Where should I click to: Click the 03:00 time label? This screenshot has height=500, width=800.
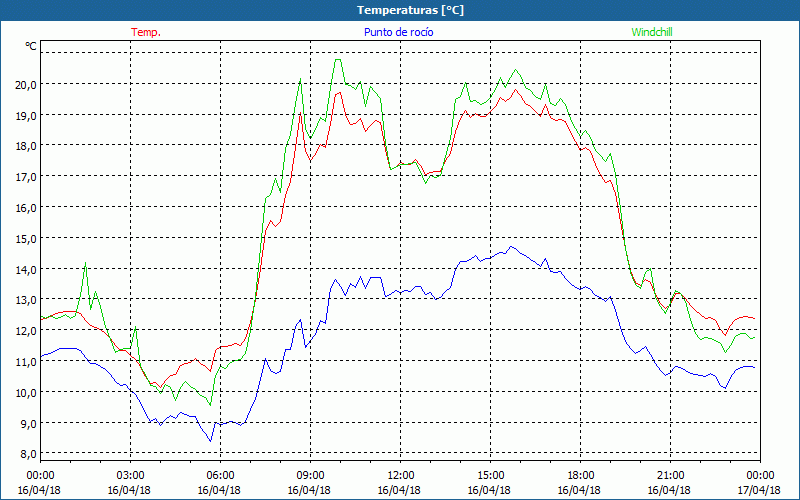pyautogui.click(x=131, y=475)
